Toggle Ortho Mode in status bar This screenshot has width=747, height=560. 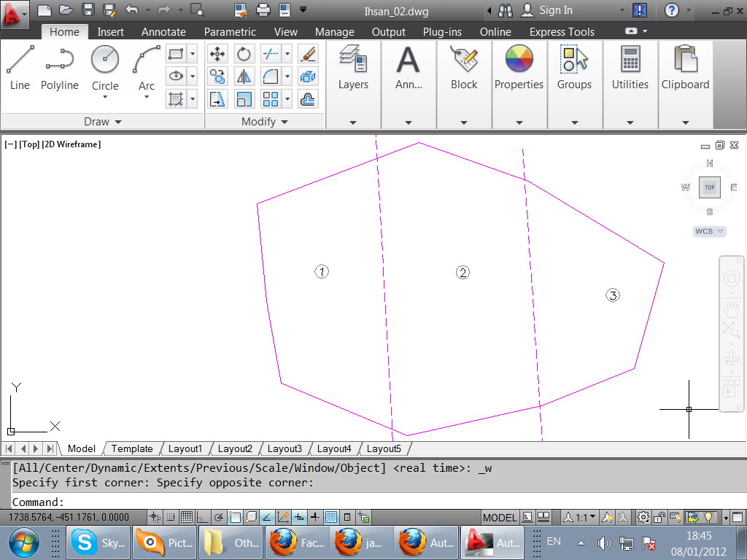(203, 518)
